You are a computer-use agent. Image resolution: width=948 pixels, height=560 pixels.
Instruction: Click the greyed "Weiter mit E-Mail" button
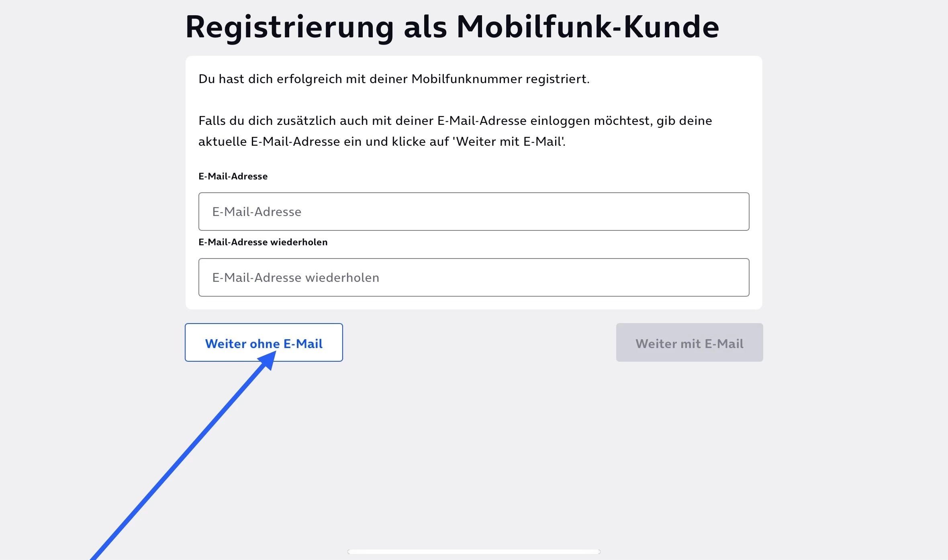pos(689,343)
